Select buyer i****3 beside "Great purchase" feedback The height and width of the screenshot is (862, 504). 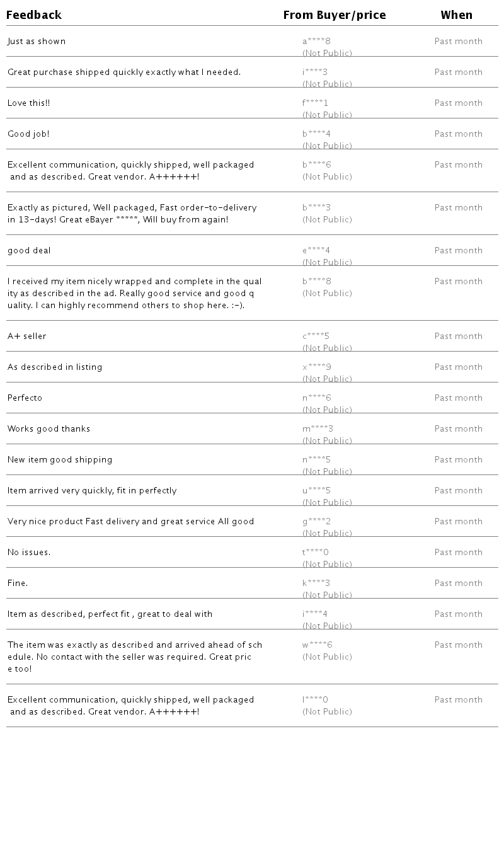[x=315, y=72]
